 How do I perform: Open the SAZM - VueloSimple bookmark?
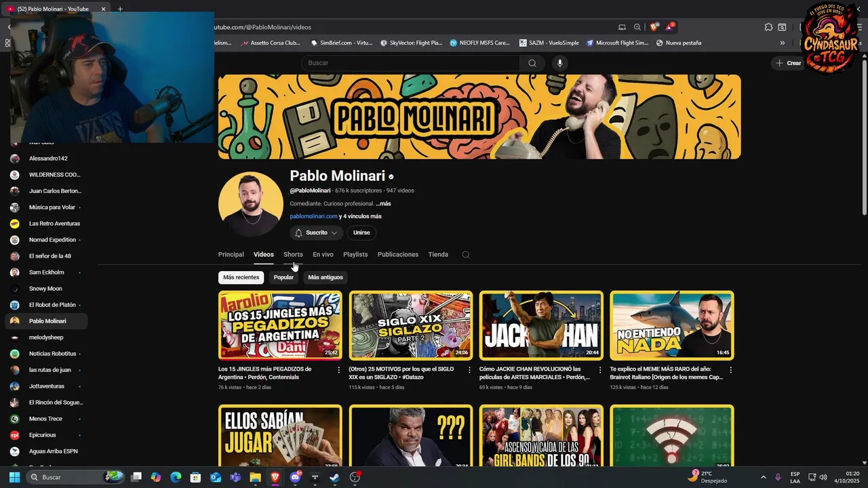coord(549,43)
